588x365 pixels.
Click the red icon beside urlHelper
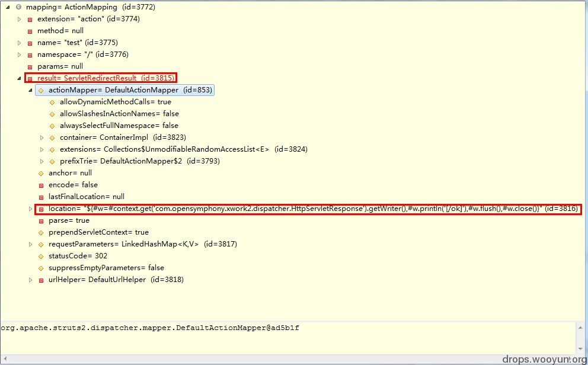pyautogui.click(x=41, y=280)
